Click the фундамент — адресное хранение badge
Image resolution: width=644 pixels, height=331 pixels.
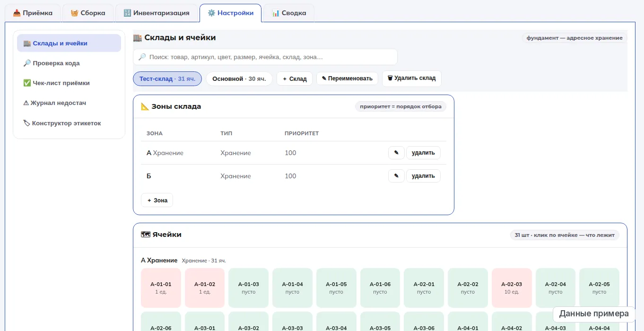(x=574, y=38)
